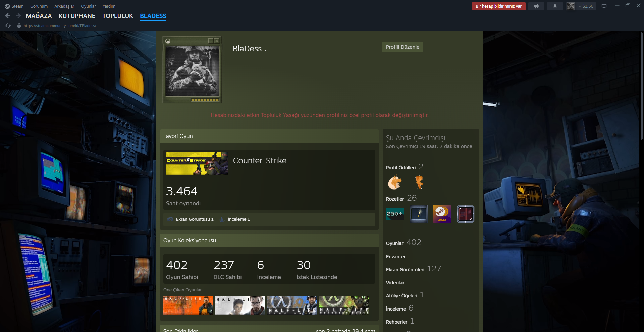This screenshot has width=644, height=332.
Task: Open the Rehberler link
Action: (400, 321)
